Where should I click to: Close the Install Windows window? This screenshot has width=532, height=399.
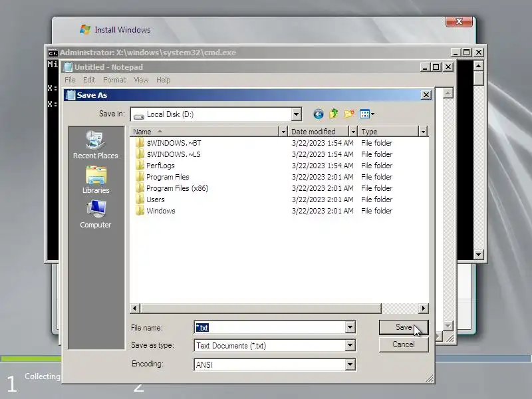click(459, 21)
